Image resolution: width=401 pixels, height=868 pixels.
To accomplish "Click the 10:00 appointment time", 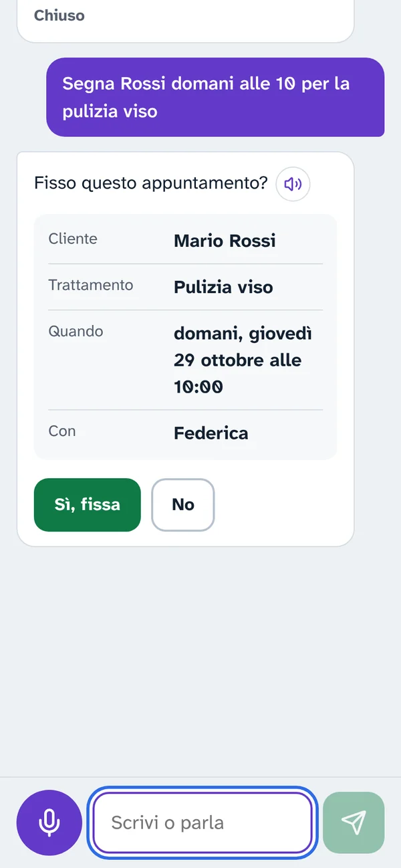I will pos(198,387).
